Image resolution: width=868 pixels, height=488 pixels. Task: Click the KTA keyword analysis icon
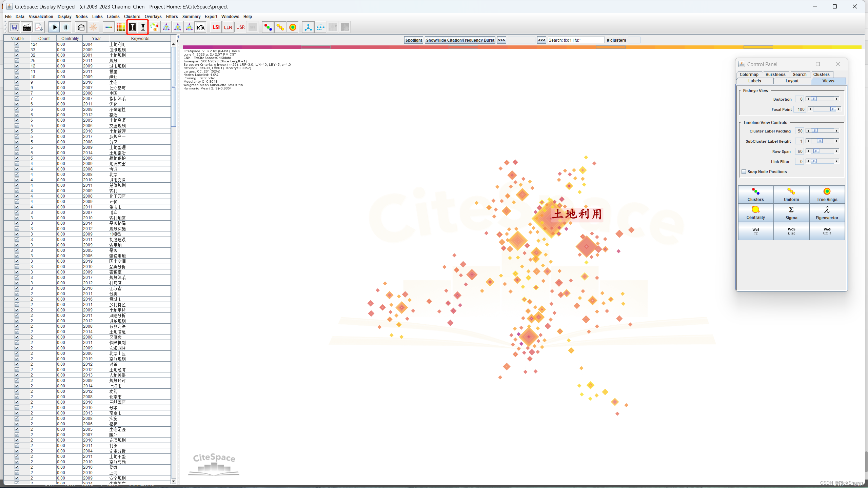click(x=201, y=27)
